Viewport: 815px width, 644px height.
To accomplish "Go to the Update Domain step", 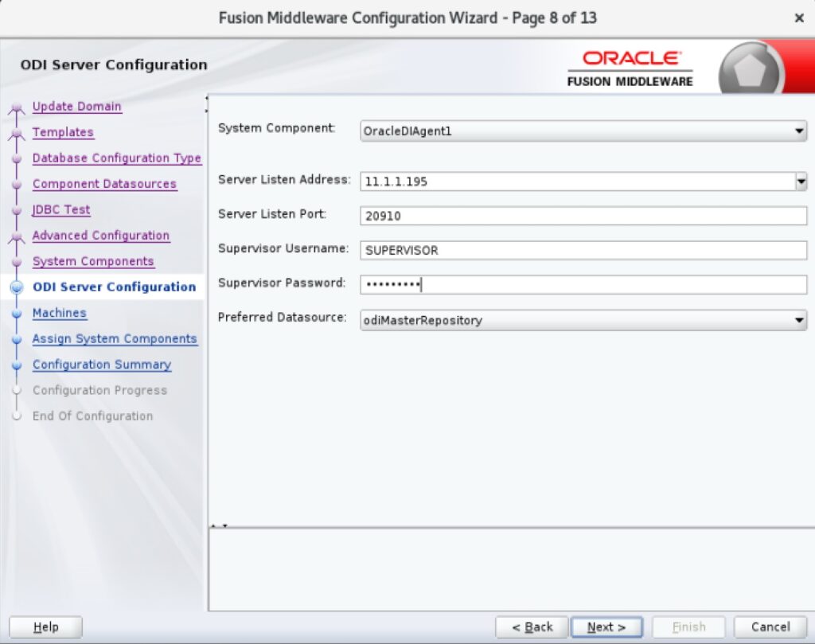I will (x=77, y=107).
